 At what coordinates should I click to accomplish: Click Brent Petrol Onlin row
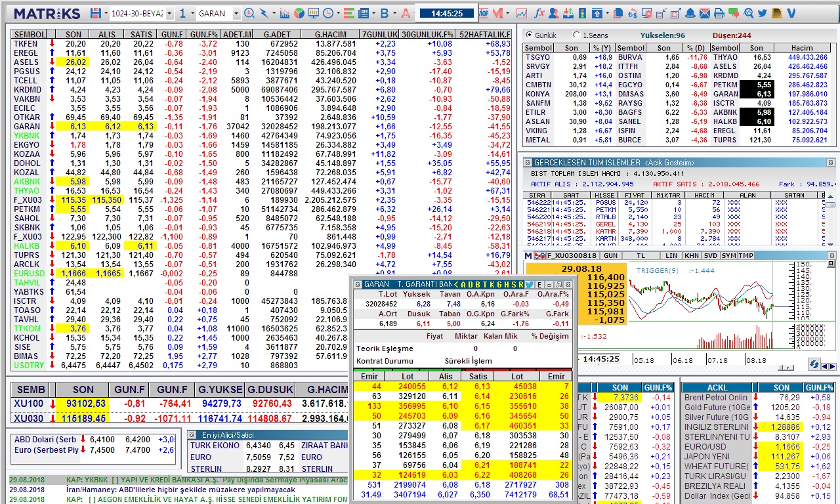click(x=715, y=397)
